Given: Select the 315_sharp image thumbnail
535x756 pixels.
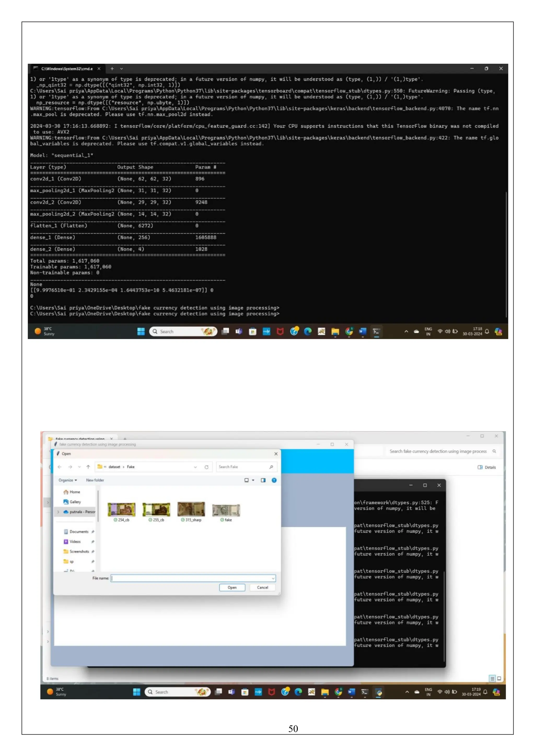Looking at the screenshot, I should (x=191, y=510).
